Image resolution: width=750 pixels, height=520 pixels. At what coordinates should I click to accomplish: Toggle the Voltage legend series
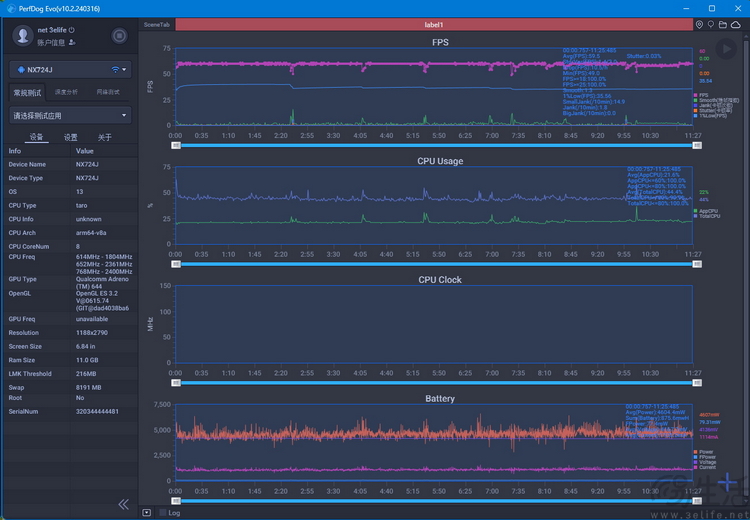coord(705,462)
